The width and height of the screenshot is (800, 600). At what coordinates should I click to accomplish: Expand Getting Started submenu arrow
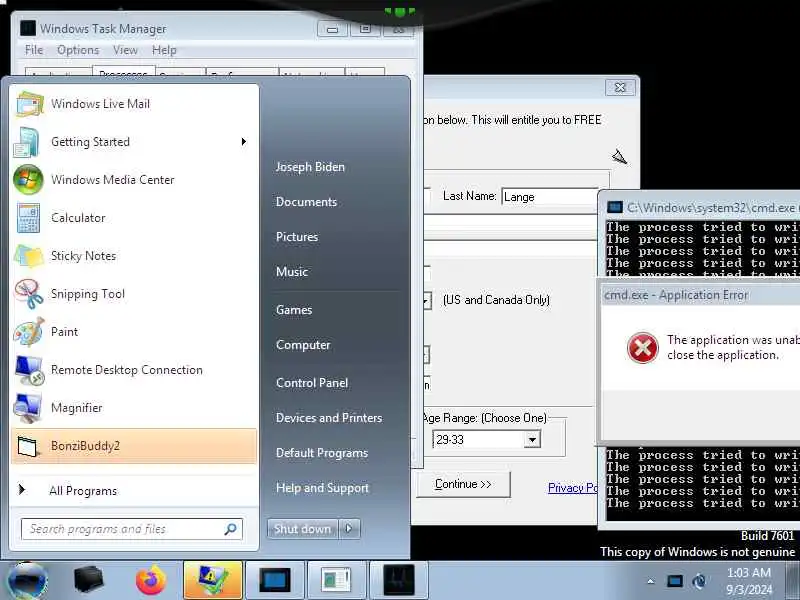click(243, 142)
